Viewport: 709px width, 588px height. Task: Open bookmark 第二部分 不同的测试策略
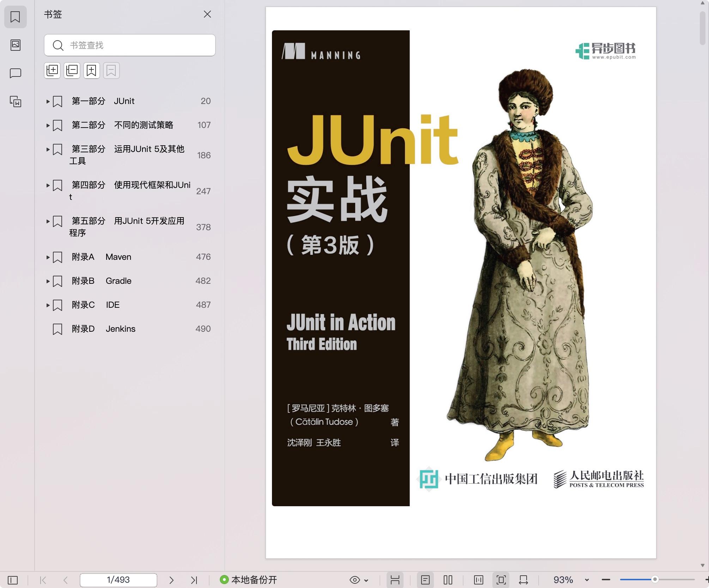(x=122, y=125)
